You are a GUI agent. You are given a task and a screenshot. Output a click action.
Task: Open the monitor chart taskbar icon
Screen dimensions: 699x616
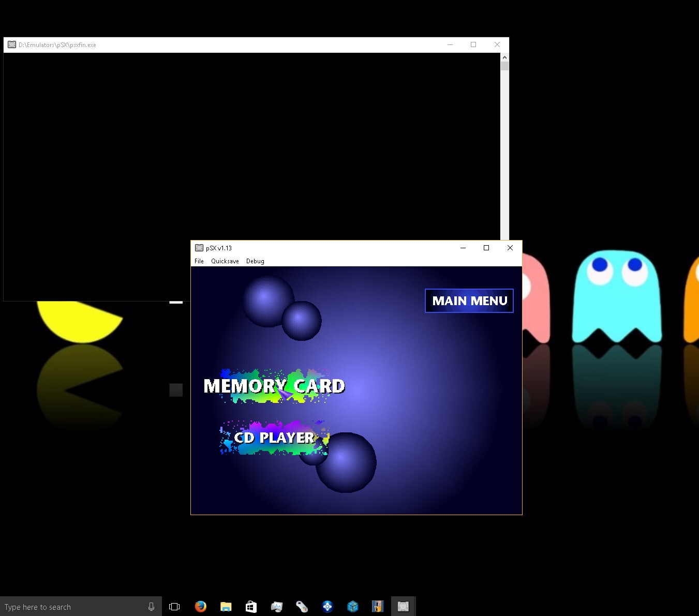[277, 607]
